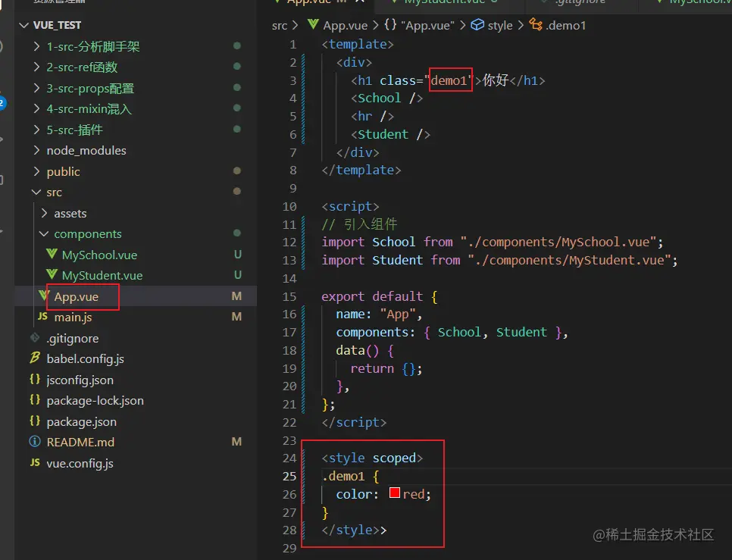The image size is (732, 560).
Task: Expand the assets folder
Action: click(70, 213)
